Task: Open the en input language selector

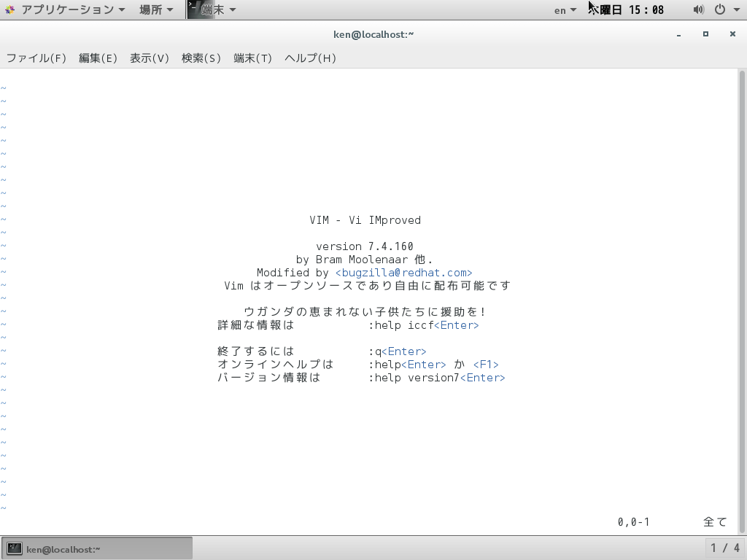Action: (565, 10)
